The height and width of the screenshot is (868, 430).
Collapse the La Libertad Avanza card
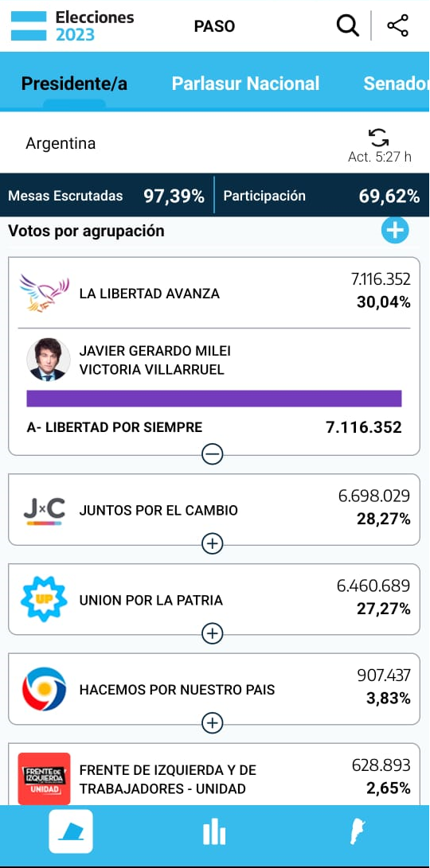(x=213, y=455)
